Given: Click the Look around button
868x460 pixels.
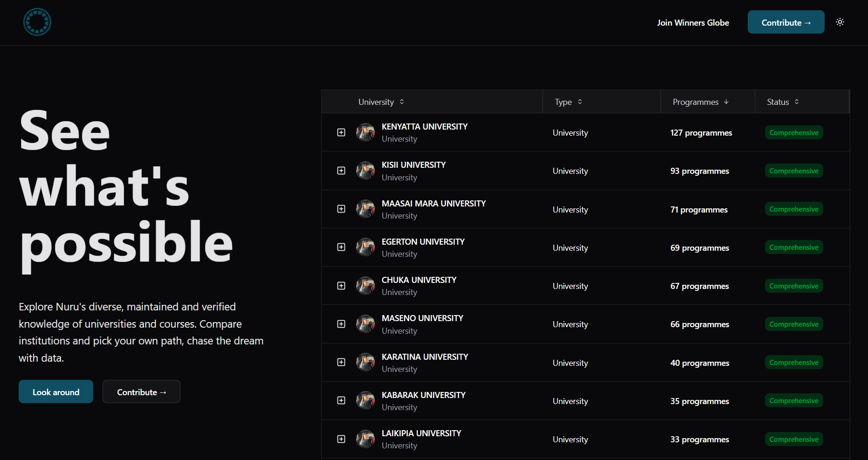Looking at the screenshot, I should (55, 391).
